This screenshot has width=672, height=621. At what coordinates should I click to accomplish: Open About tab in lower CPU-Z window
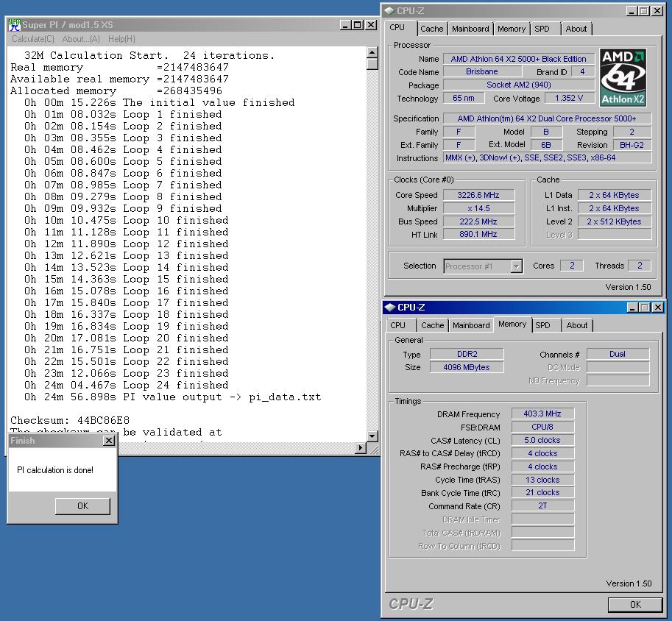577,325
